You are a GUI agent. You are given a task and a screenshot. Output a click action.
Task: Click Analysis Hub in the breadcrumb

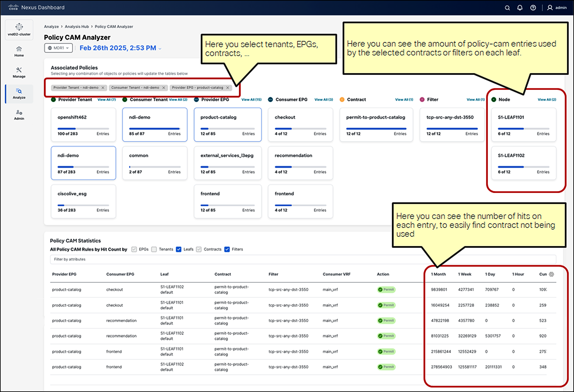point(77,26)
